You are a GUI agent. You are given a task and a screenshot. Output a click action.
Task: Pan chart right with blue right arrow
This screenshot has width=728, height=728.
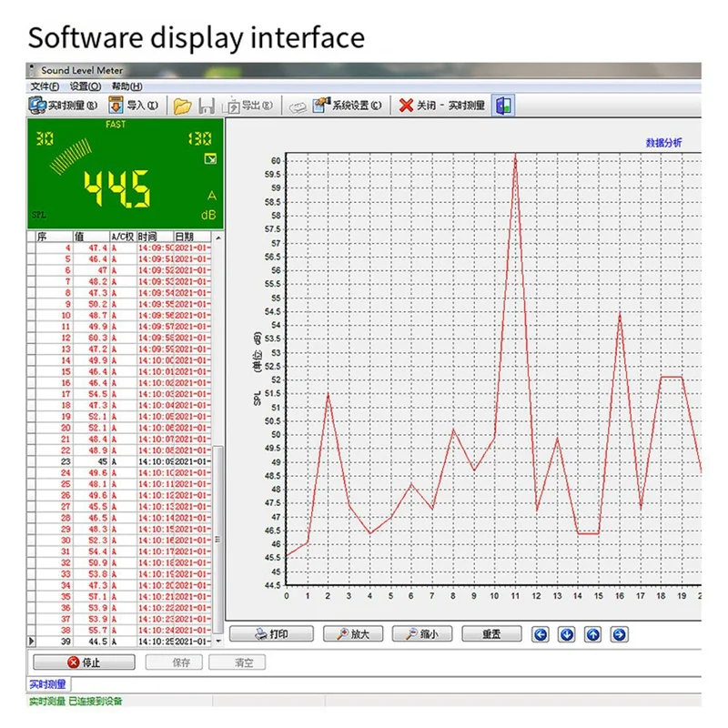pyautogui.click(x=620, y=634)
